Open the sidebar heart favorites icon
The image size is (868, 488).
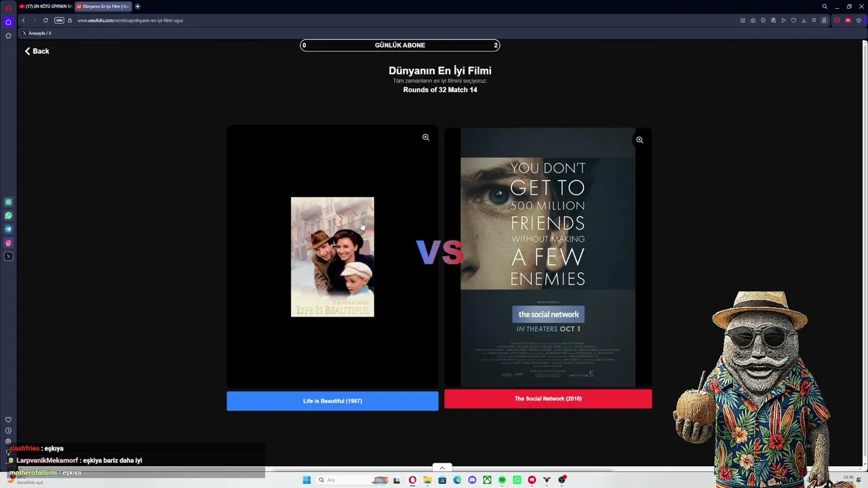(8, 420)
